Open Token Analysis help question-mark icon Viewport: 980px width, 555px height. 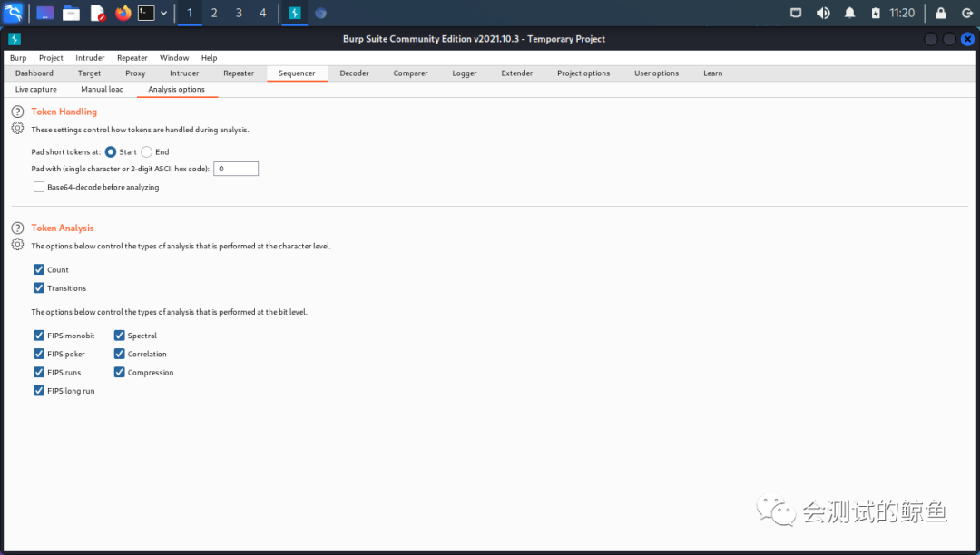tap(17, 228)
